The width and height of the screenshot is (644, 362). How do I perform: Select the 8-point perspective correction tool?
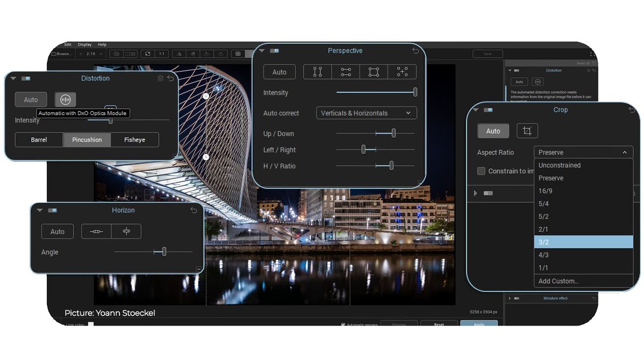click(402, 72)
